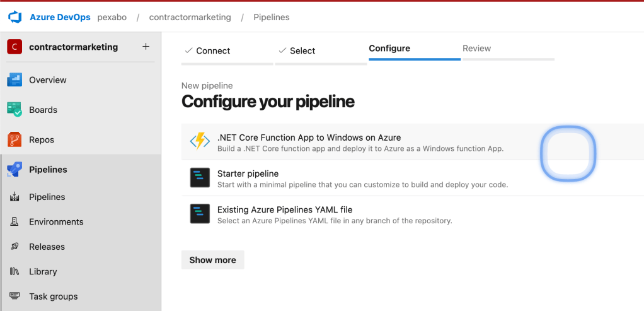Open the contractormarketing project title in sidebar
Image resolution: width=644 pixels, height=311 pixels.
click(x=74, y=47)
